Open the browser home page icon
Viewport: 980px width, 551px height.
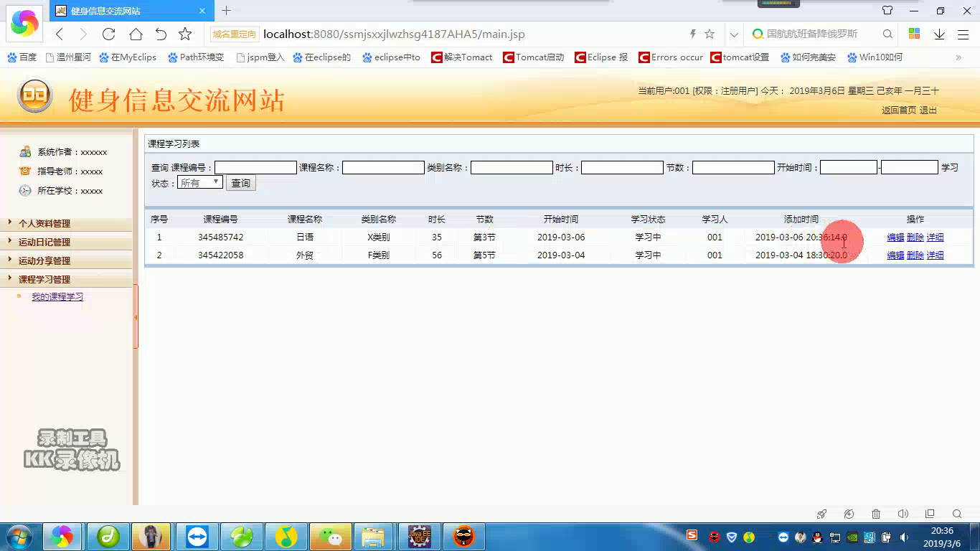(x=135, y=34)
